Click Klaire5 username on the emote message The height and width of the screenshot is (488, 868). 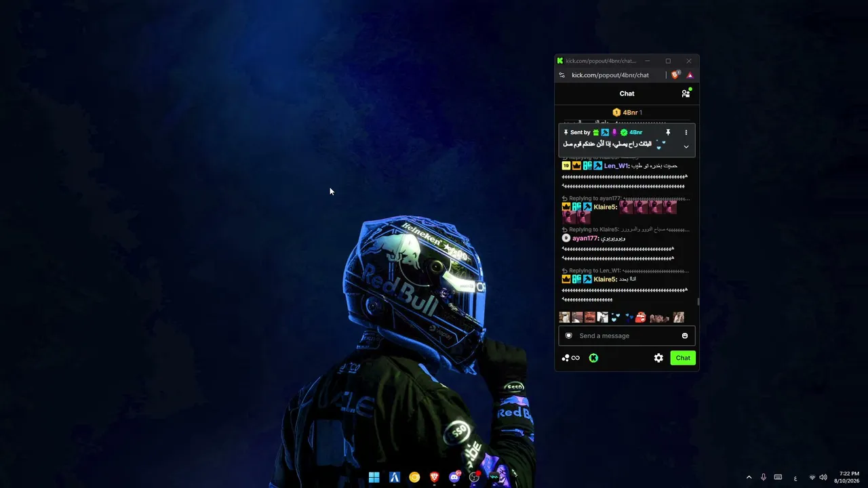606,207
